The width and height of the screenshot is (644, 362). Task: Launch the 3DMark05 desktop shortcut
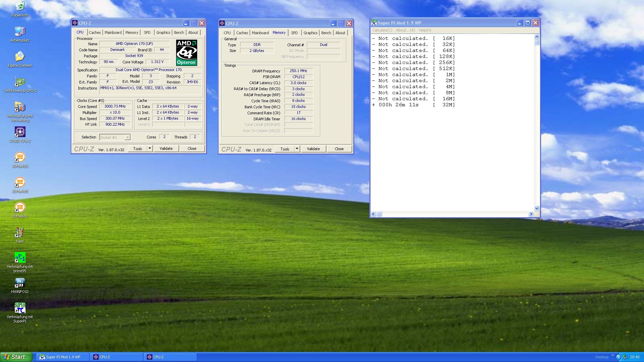[20, 182]
